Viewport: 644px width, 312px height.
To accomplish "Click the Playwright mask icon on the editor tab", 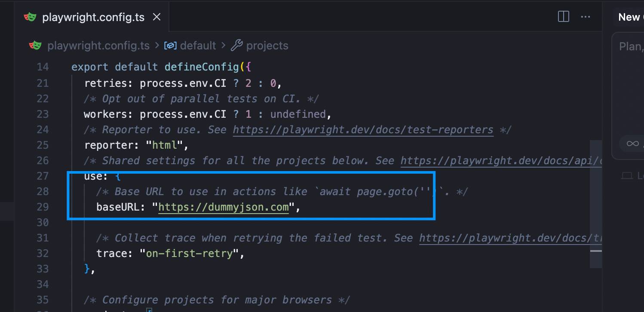I will (30, 17).
